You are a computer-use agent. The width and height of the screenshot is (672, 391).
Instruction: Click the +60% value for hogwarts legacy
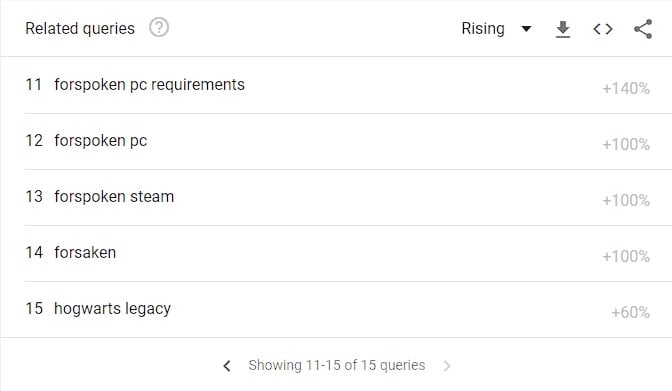pos(630,313)
